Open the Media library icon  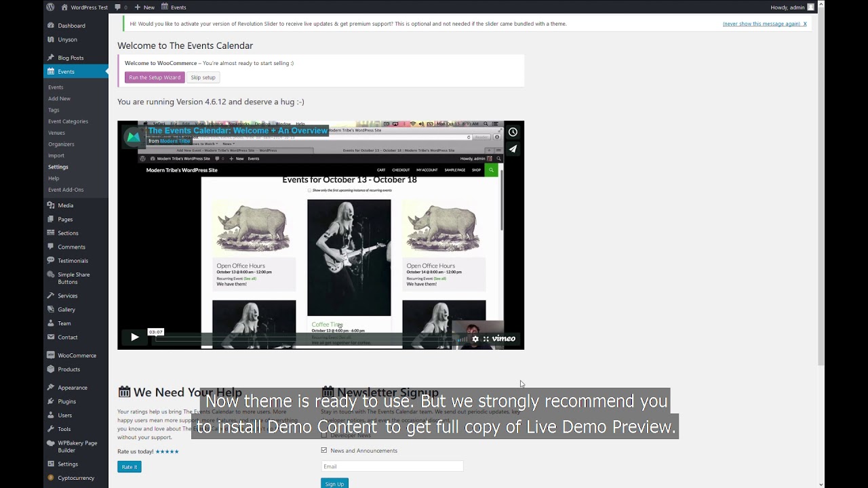pos(51,205)
